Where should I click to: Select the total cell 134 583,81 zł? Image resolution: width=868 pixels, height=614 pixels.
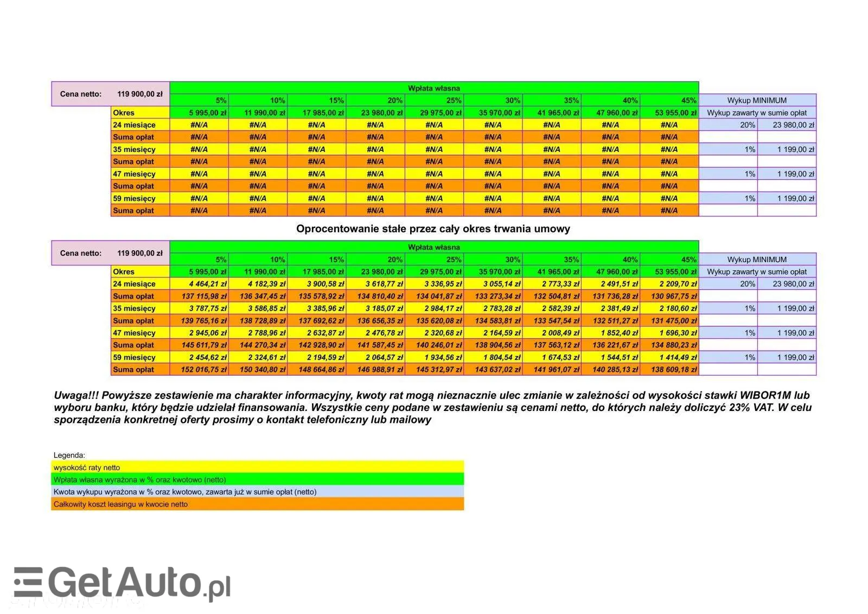pyautogui.click(x=493, y=321)
